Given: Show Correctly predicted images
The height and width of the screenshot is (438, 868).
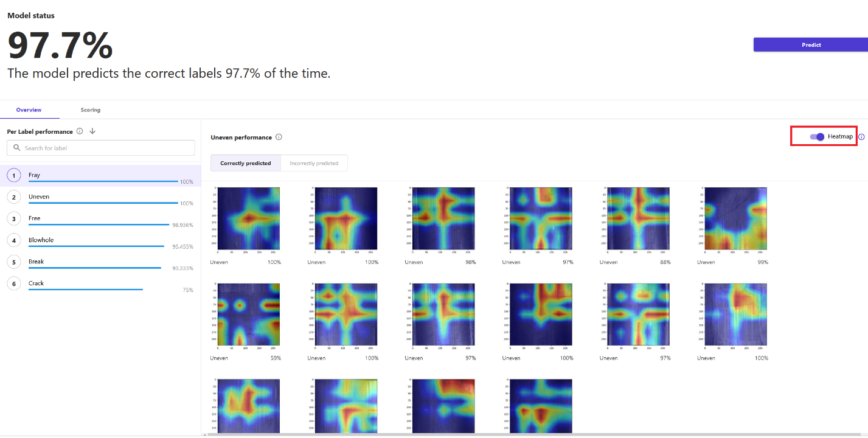Looking at the screenshot, I should (246, 163).
